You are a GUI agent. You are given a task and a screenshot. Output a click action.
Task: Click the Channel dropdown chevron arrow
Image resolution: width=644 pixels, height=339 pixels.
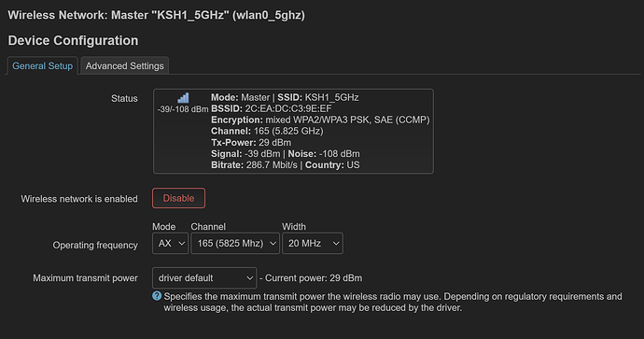point(273,244)
